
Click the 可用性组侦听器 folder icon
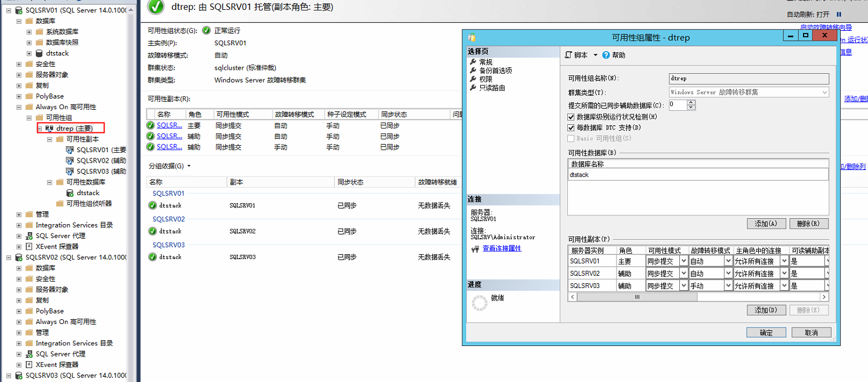click(x=60, y=204)
